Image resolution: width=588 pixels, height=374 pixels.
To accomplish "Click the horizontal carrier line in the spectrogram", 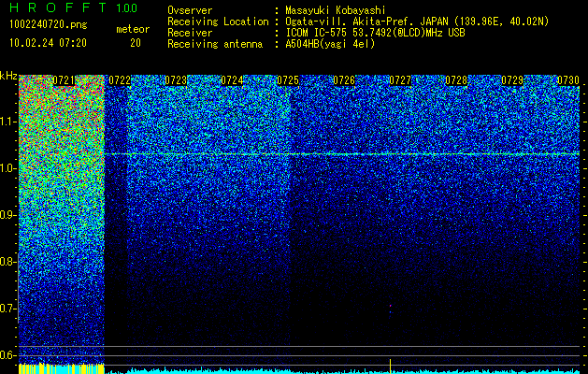I will (342, 154).
